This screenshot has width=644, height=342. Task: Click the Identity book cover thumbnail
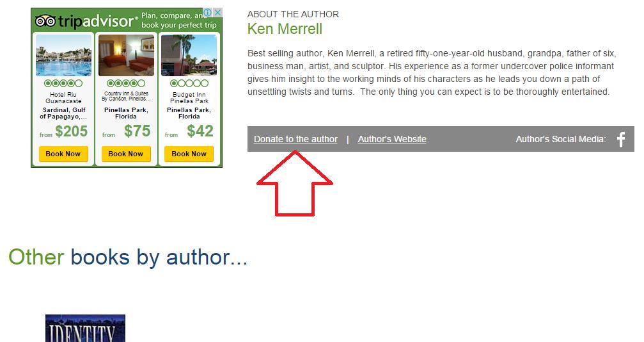[x=85, y=329]
